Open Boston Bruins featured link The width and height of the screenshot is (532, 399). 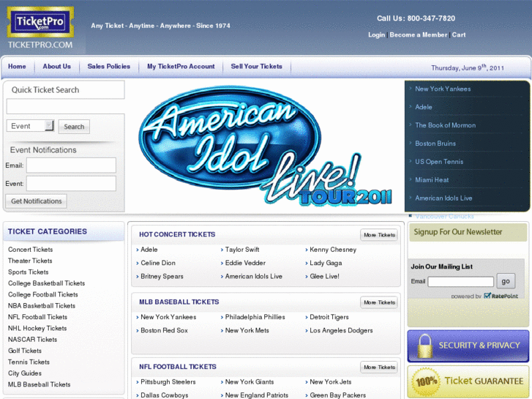click(x=435, y=143)
